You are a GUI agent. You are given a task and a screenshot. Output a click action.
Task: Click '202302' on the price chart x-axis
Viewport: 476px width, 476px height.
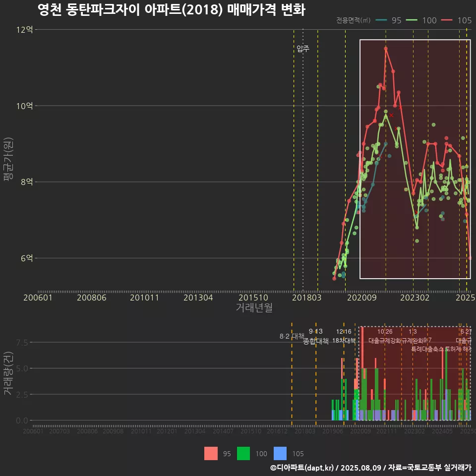click(415, 297)
